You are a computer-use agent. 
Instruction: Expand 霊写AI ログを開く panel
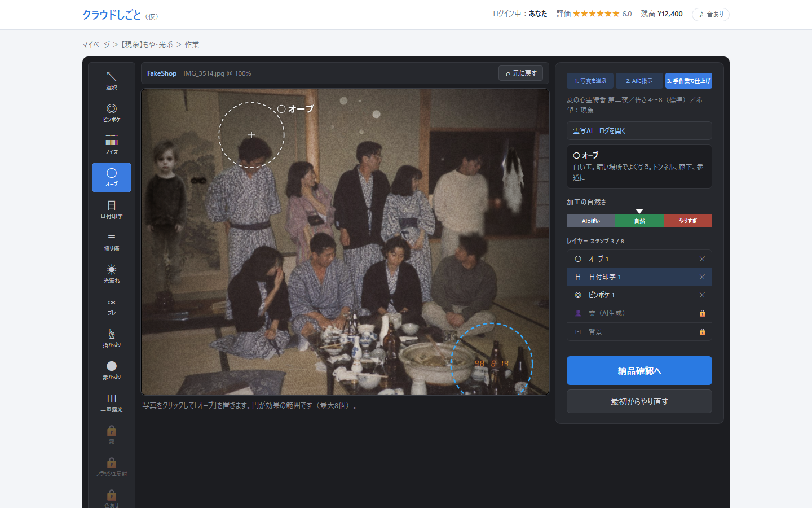(639, 130)
